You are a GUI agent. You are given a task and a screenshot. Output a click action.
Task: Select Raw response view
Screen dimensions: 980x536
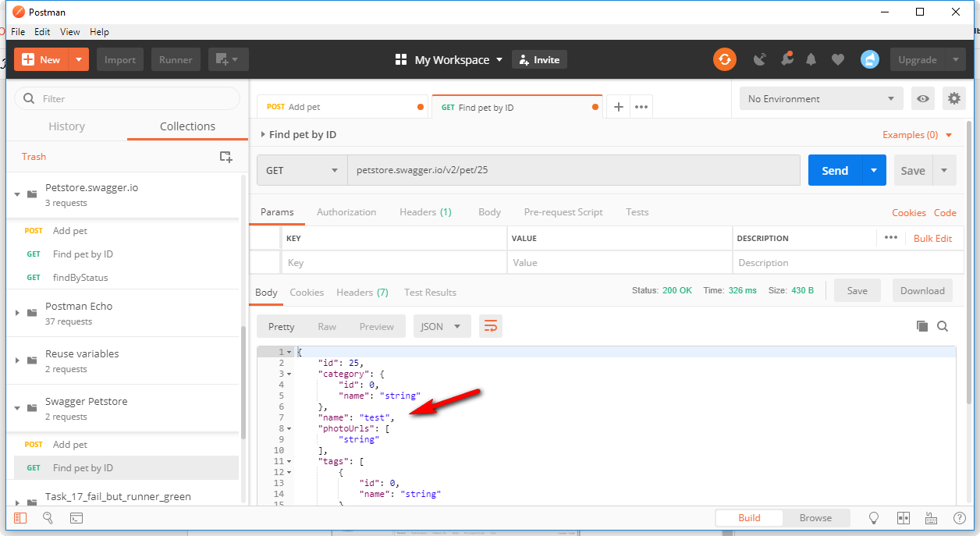pyautogui.click(x=327, y=327)
